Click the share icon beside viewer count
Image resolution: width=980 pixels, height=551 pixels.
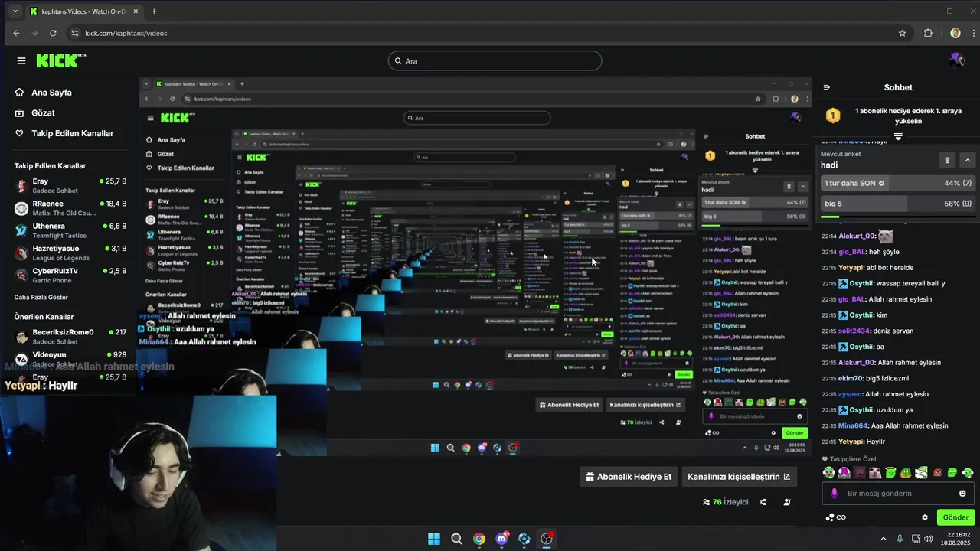point(763,502)
